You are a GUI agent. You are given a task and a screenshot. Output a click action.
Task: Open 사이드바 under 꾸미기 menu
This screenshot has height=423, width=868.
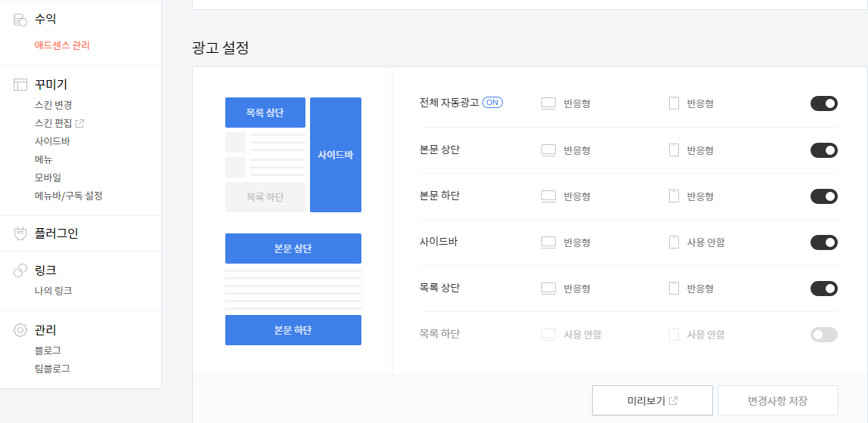pyautogui.click(x=52, y=141)
